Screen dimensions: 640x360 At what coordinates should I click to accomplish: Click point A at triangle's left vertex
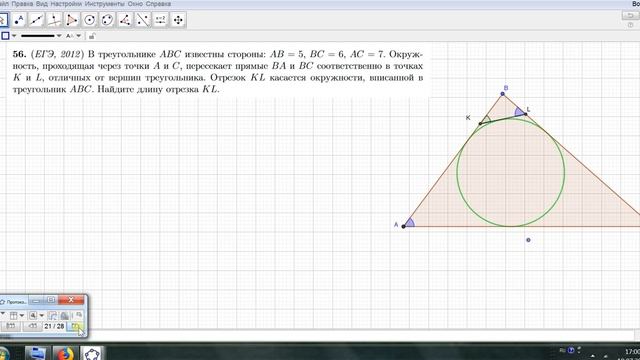[x=404, y=227]
